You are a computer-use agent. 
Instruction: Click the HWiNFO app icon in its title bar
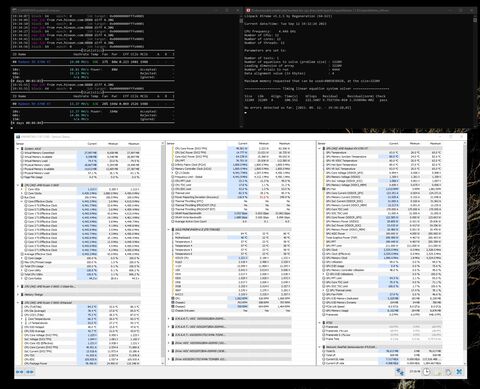(x=18, y=137)
